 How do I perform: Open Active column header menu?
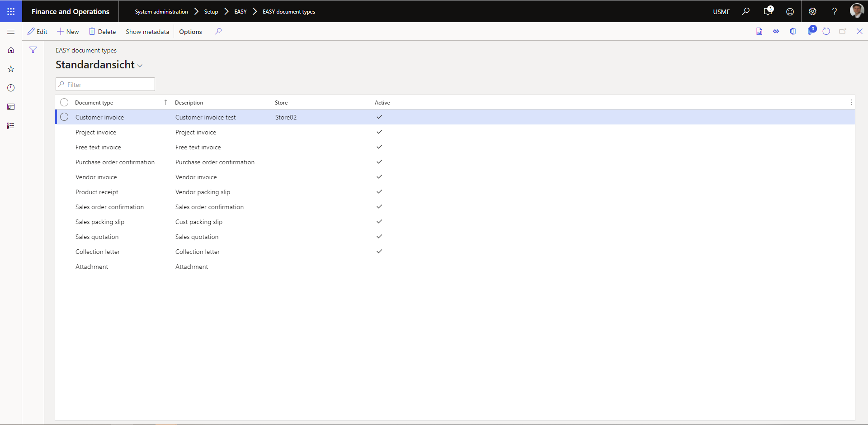coord(382,102)
